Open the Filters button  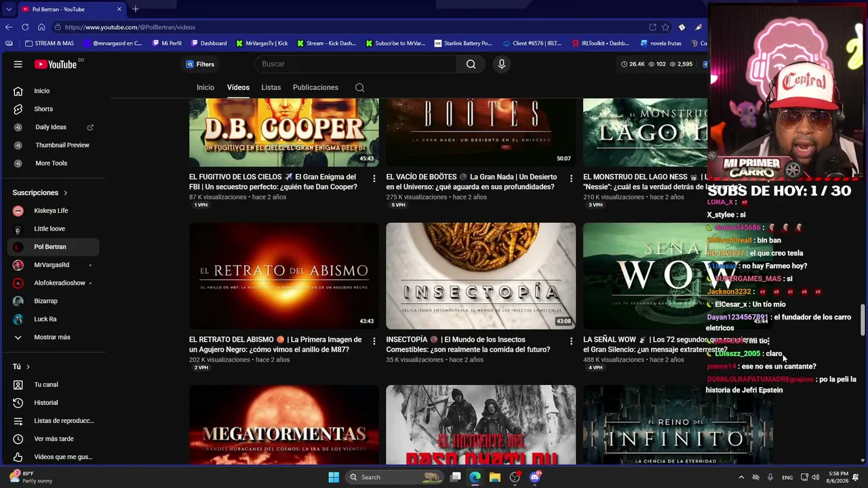201,64
